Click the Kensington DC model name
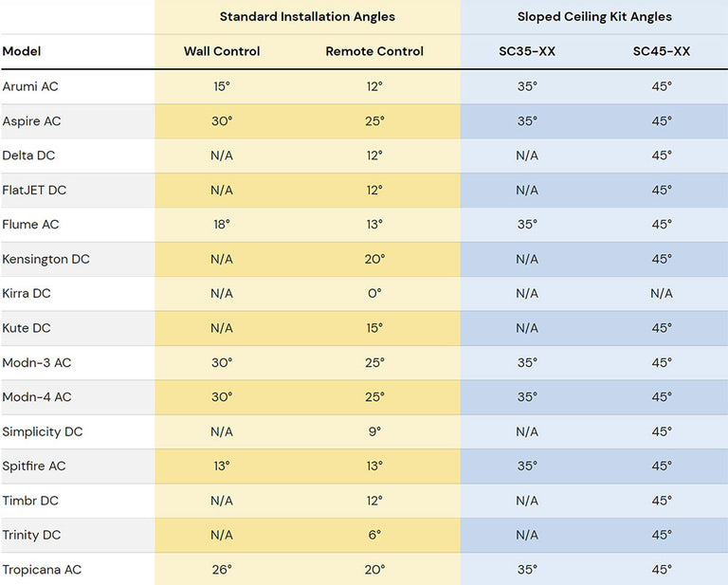Image resolution: width=728 pixels, height=585 pixels. (x=45, y=259)
